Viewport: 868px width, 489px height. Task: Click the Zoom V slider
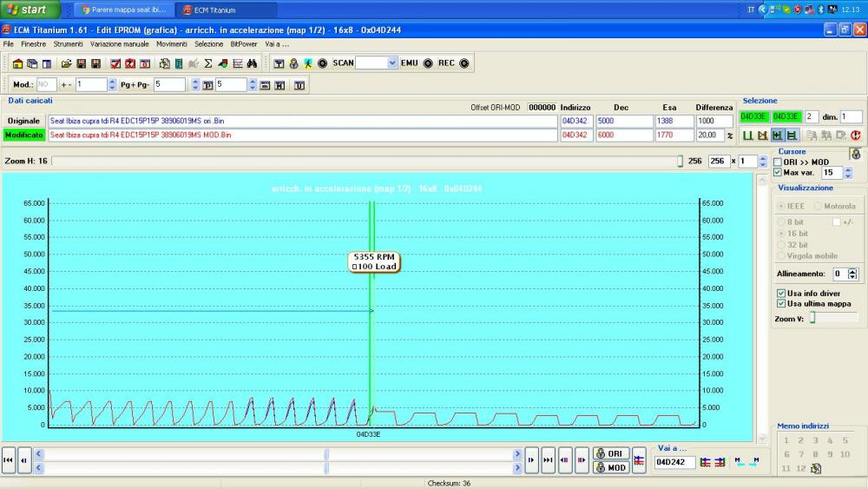tap(813, 319)
